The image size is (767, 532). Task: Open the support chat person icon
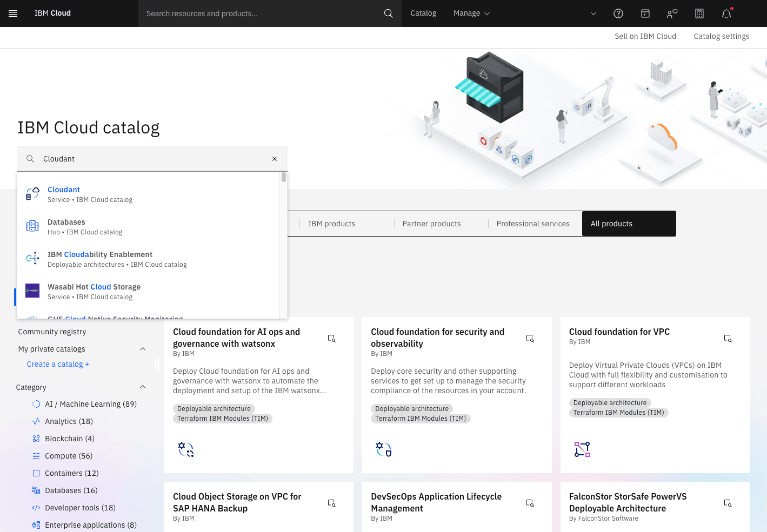[x=672, y=14]
